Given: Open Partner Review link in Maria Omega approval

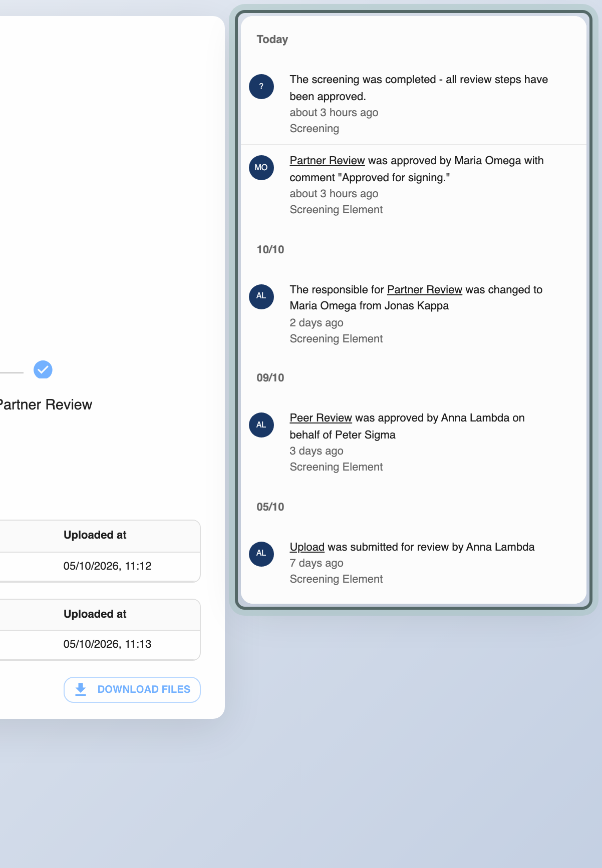Looking at the screenshot, I should point(327,161).
